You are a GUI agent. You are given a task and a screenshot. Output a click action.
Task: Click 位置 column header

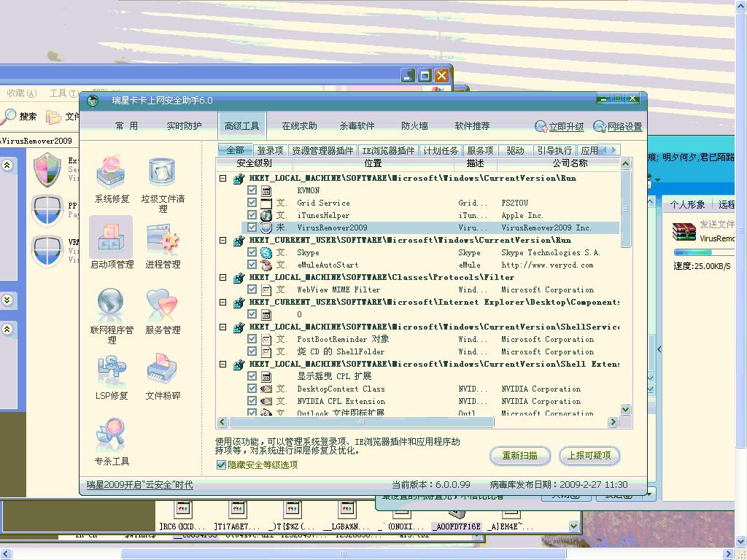point(373,163)
